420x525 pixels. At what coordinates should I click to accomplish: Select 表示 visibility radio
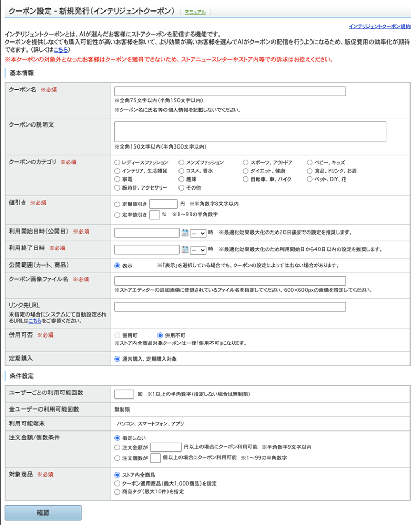[117, 266]
